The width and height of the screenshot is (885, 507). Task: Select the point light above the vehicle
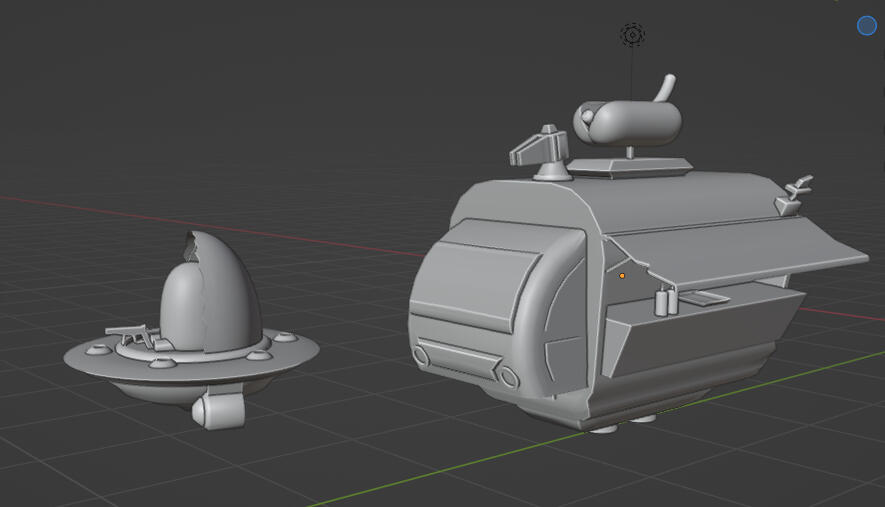click(632, 36)
